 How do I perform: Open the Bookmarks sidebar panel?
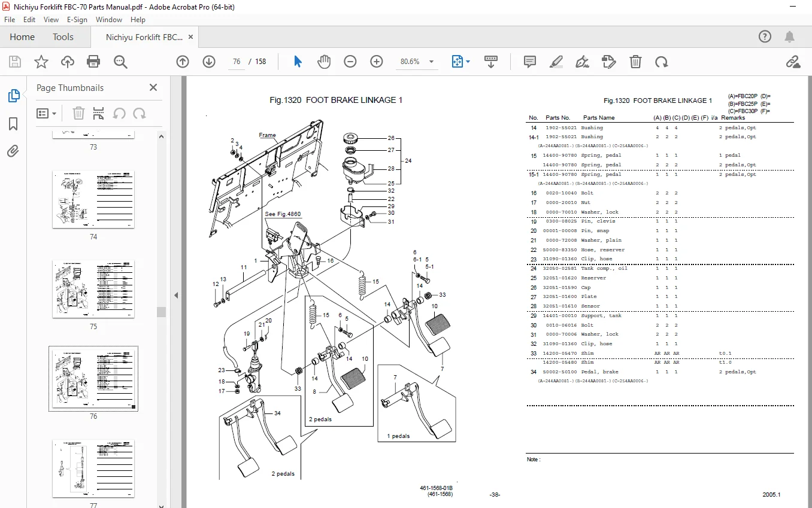tap(13, 124)
